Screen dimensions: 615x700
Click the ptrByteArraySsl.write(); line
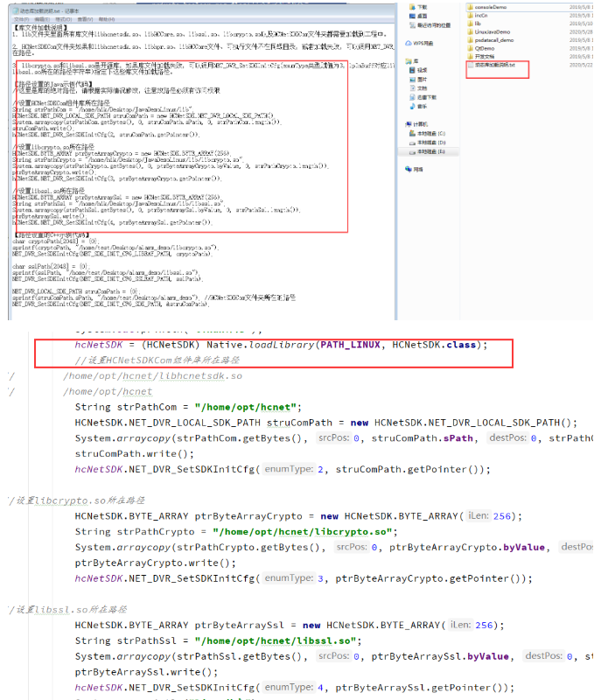tap(146, 672)
